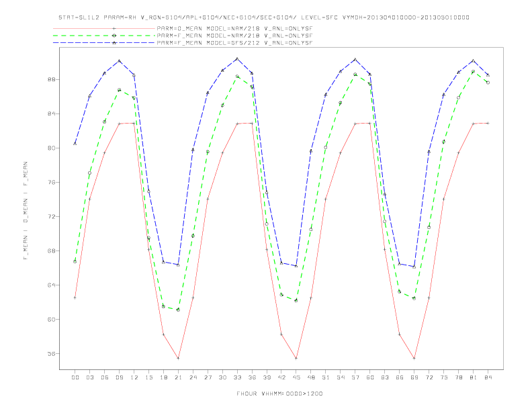532x411 pixels.
Task: Click x-axis hour label 84
Action: pyautogui.click(x=488, y=377)
